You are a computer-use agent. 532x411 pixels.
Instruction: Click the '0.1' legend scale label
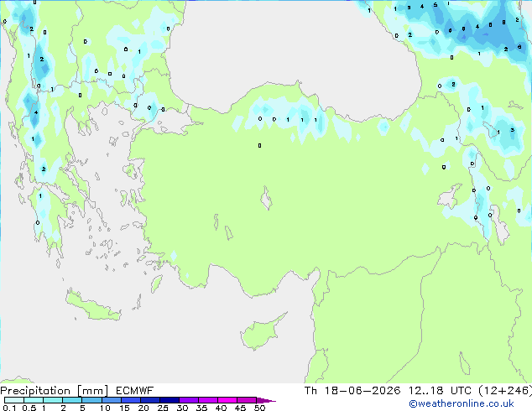(9, 408)
